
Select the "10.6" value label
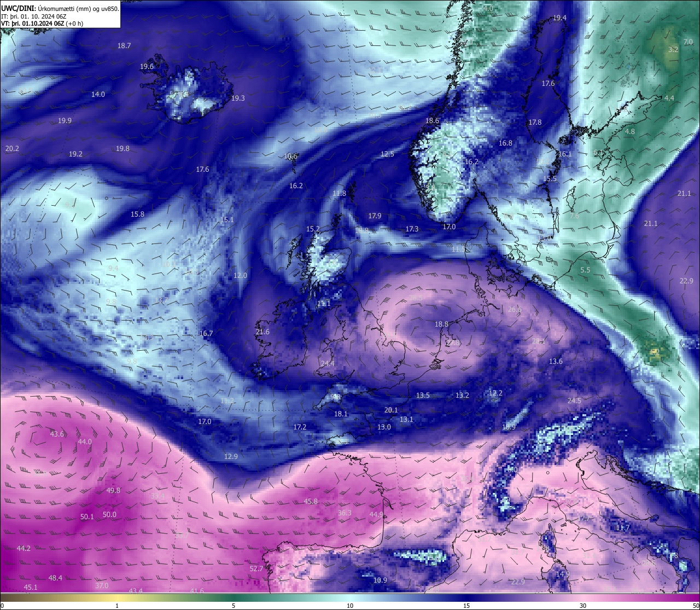point(291,156)
